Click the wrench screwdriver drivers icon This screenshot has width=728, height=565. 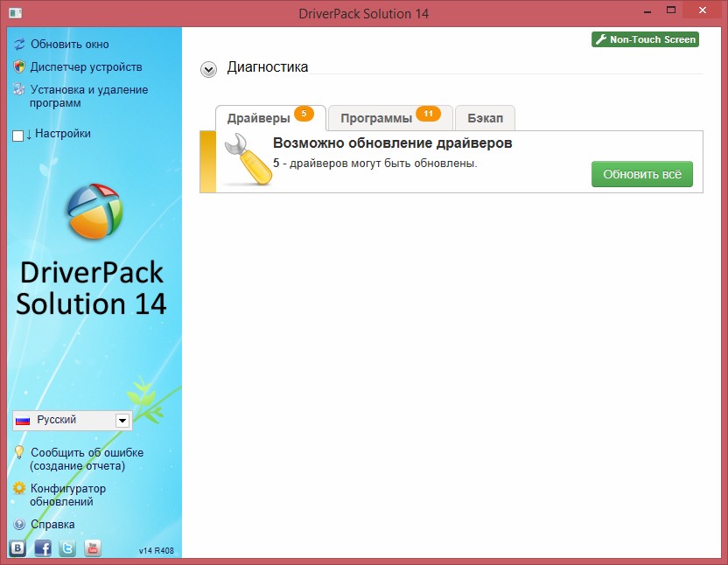point(248,159)
